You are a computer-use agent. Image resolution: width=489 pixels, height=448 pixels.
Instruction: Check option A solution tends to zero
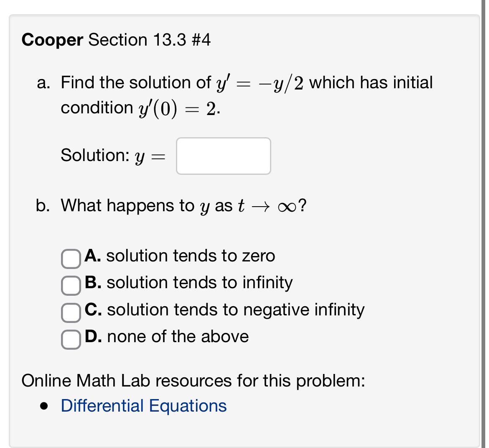point(71,259)
